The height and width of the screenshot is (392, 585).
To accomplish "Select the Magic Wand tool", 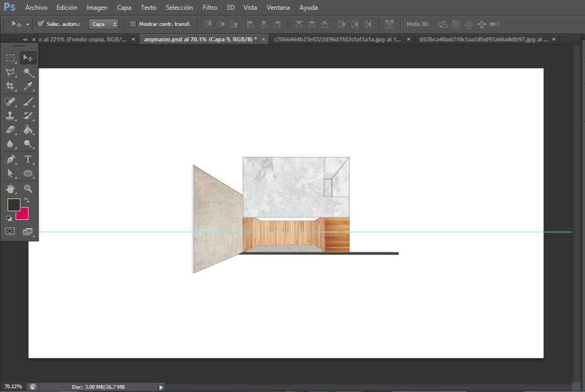I will point(28,72).
